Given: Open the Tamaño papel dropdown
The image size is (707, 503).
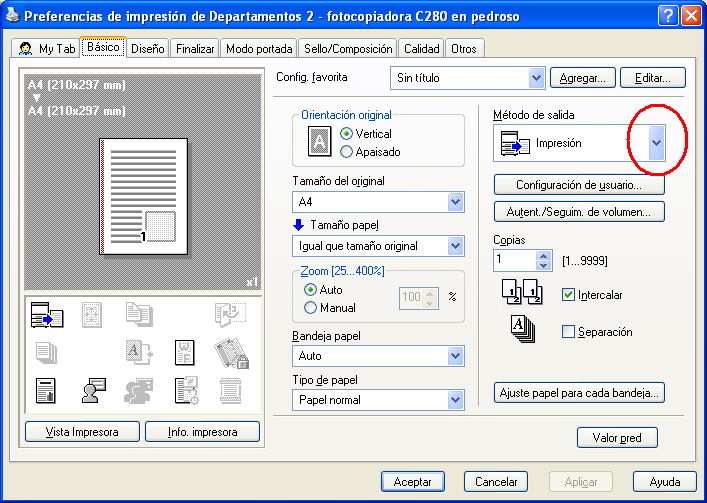Looking at the screenshot, I should click(455, 246).
